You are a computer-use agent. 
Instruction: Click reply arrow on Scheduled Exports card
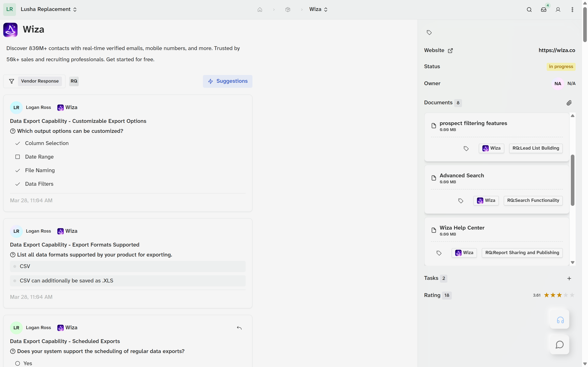[239, 328]
